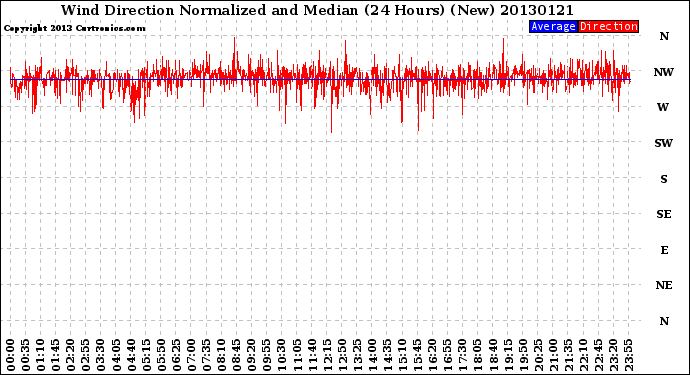Click the 21:00 time label

point(554,355)
